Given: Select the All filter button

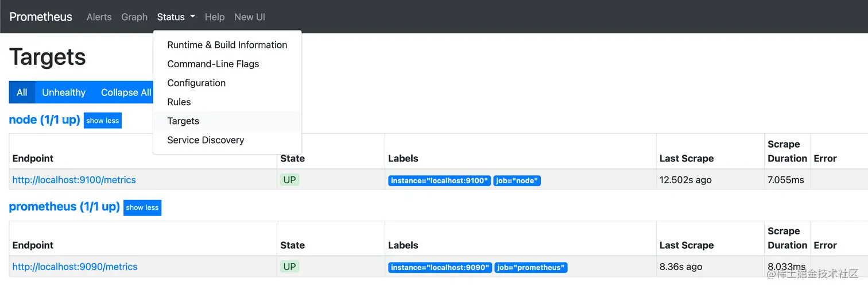Looking at the screenshot, I should pos(22,93).
